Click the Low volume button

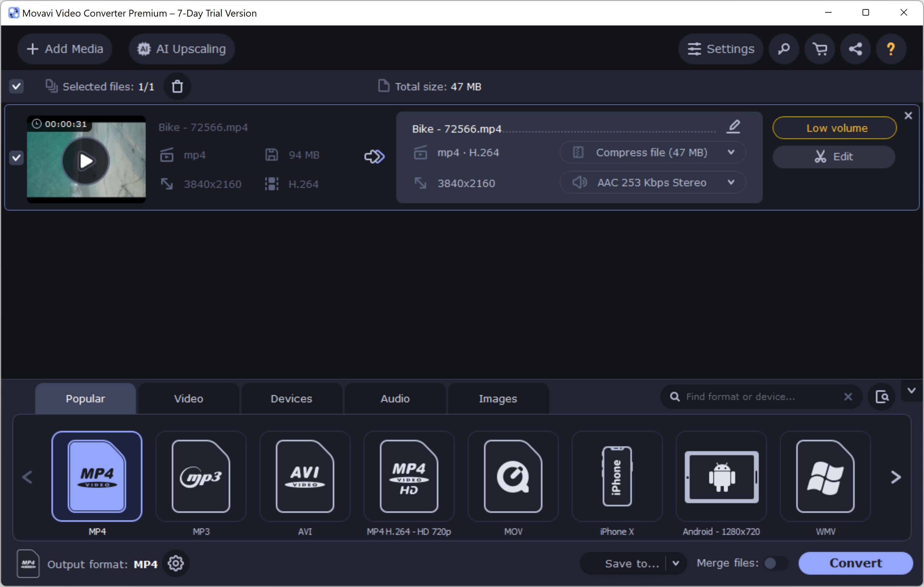tap(836, 128)
